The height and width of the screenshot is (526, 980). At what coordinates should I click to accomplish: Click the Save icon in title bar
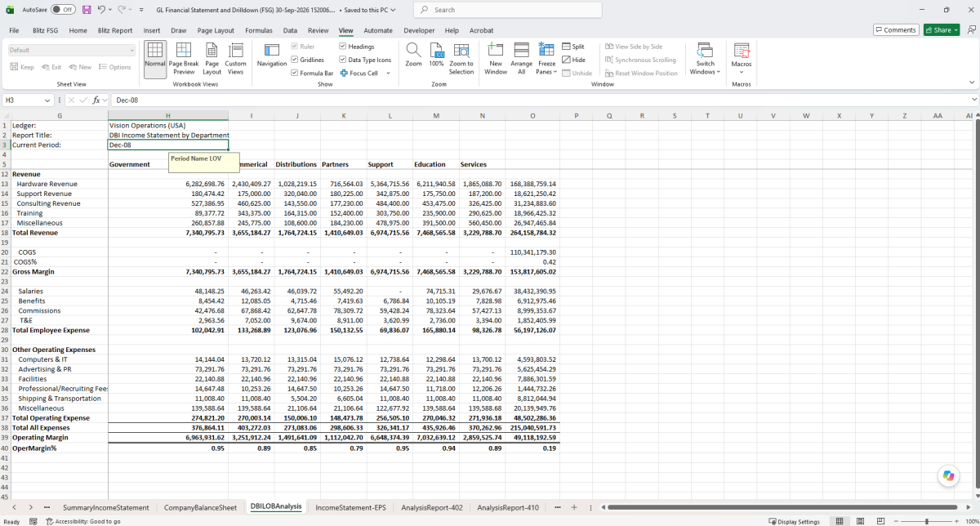(87, 10)
